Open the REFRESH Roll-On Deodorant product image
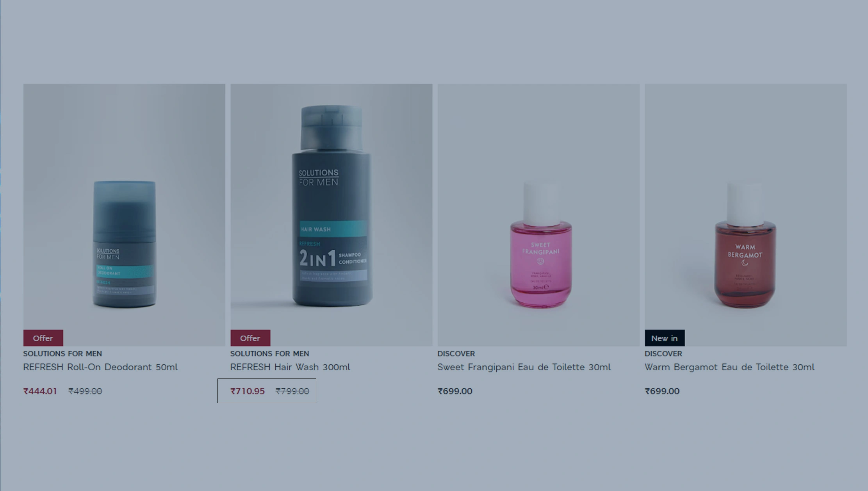 [x=124, y=215]
